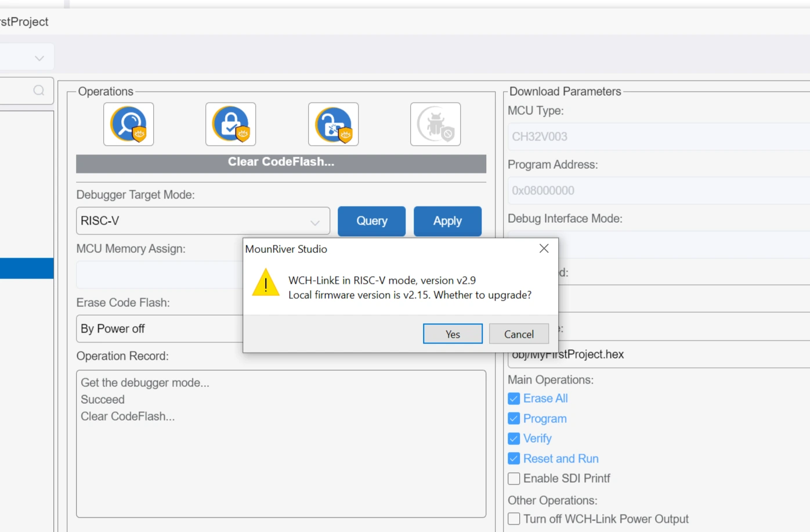Click the "MounRiver Studio" dialog title
The image size is (810, 532).
(286, 249)
